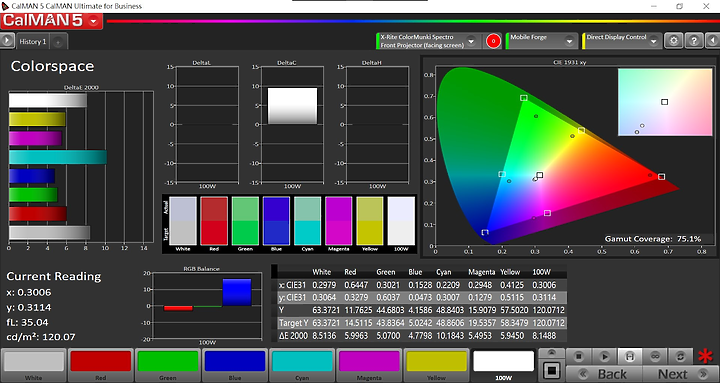Click the single read square button
The height and width of the screenshot is (383, 720).
pyautogui.click(x=551, y=370)
